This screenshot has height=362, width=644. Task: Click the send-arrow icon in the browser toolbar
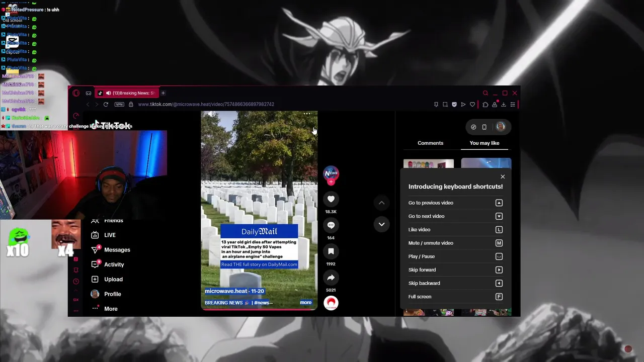point(463,105)
